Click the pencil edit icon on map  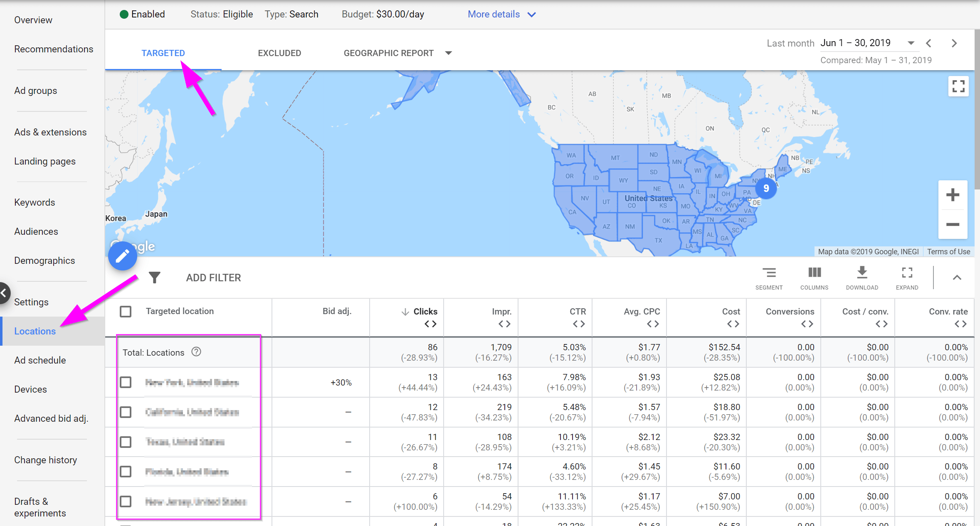click(122, 255)
